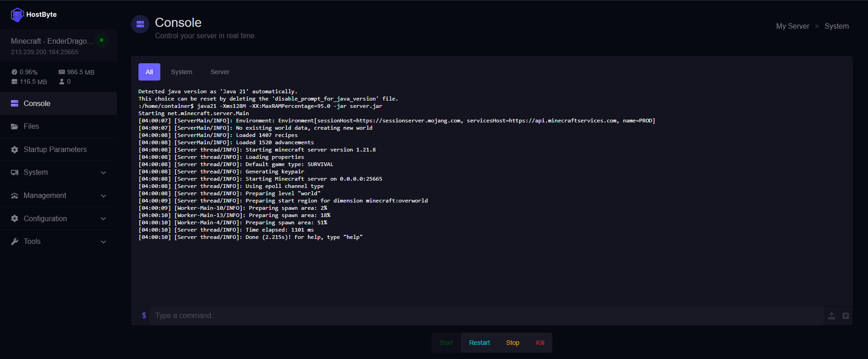Click the green server online status dot

point(102,40)
